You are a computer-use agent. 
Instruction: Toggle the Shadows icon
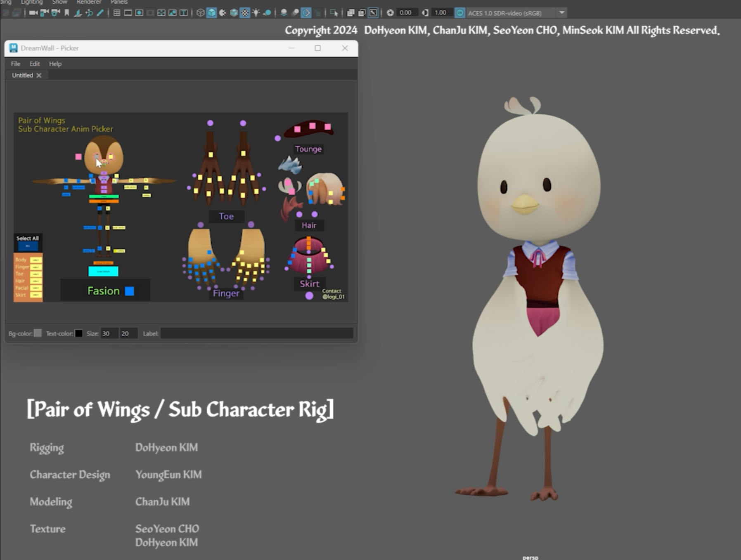point(267,13)
